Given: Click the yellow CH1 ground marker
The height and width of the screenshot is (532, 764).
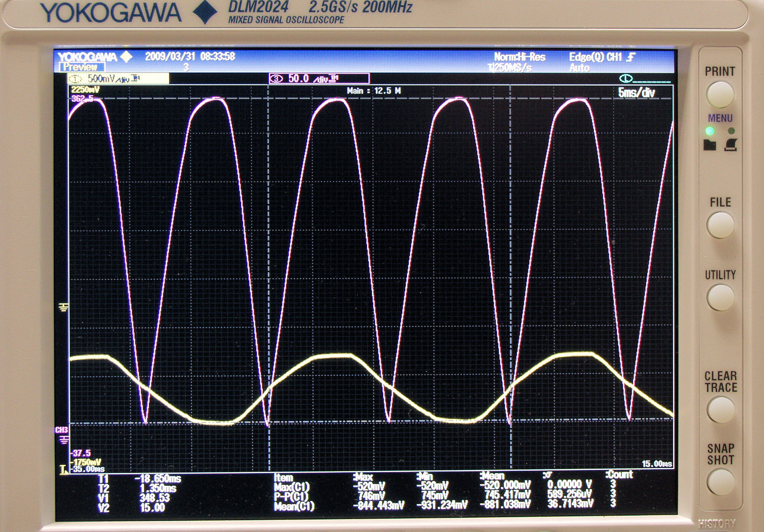Looking at the screenshot, I should pyautogui.click(x=63, y=307).
